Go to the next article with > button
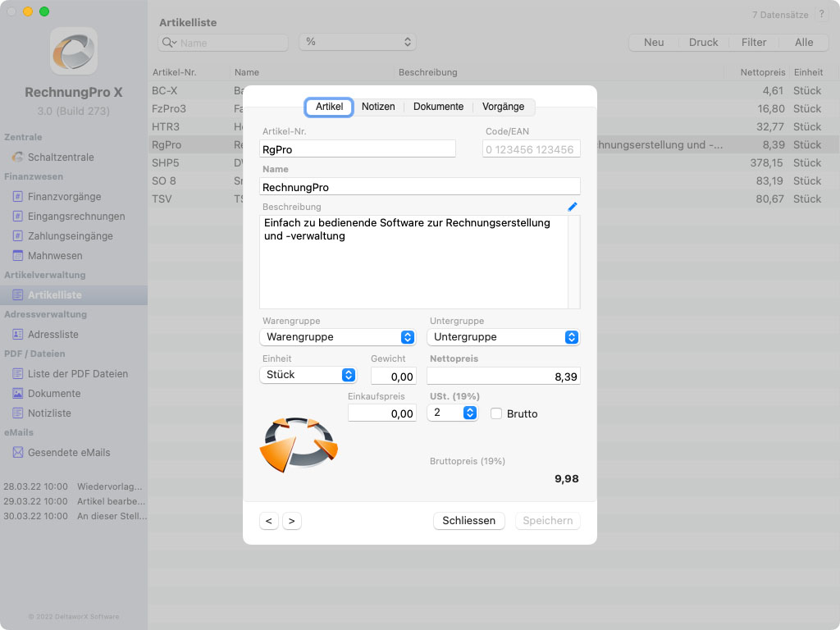840x630 pixels. click(292, 521)
